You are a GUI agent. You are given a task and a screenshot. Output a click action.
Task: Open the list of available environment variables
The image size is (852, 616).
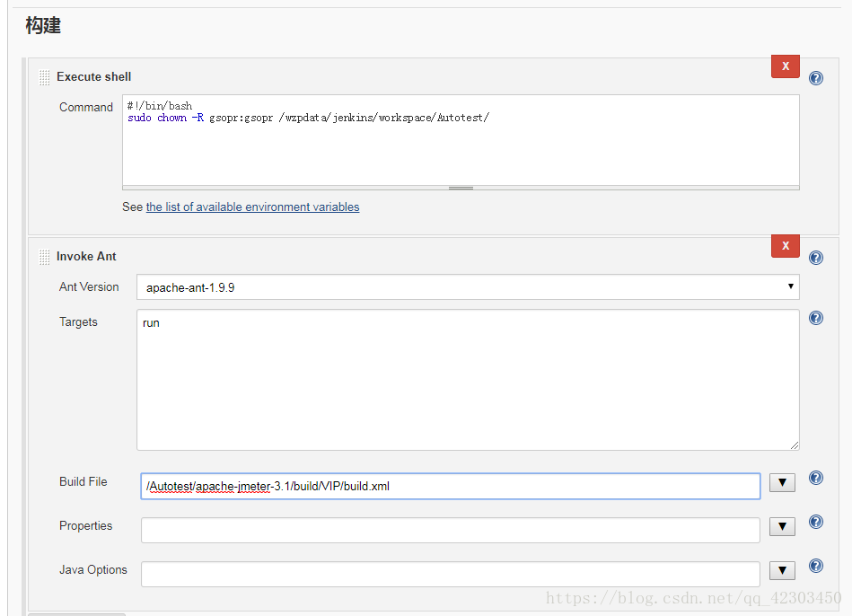pos(252,207)
